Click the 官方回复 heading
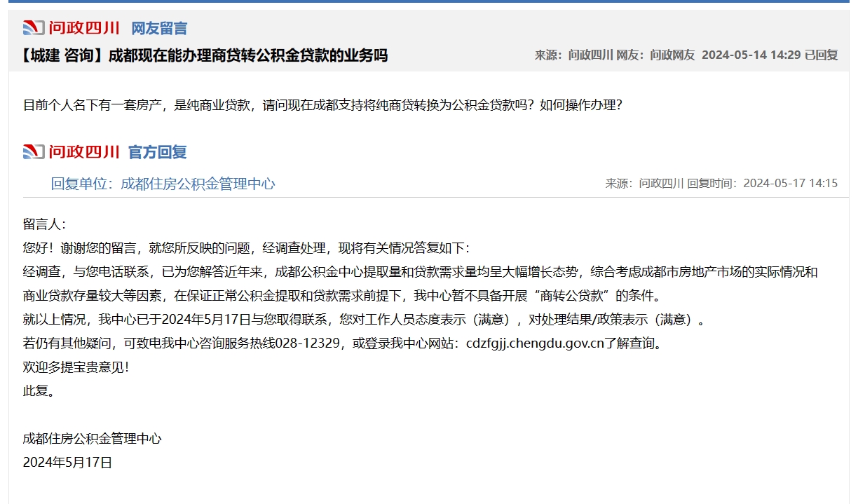 point(158,152)
